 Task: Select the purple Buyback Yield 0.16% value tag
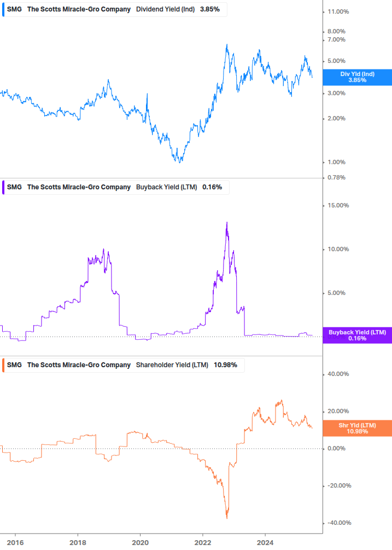[358, 335]
